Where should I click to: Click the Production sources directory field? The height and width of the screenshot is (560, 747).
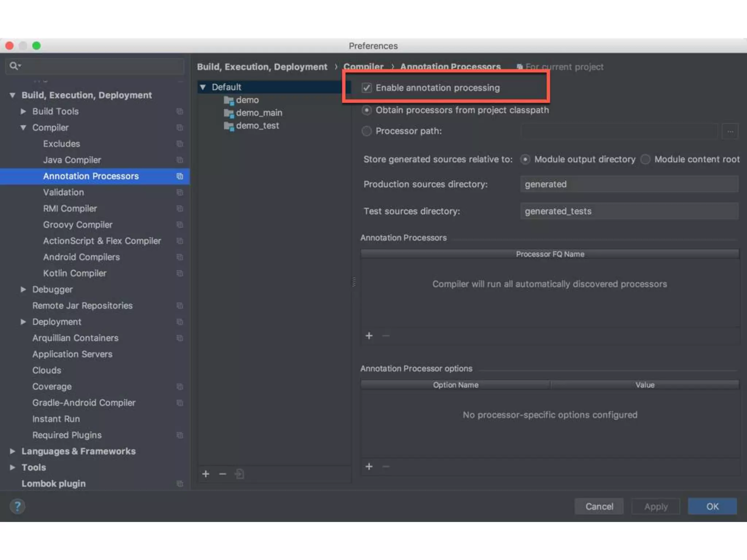point(629,184)
